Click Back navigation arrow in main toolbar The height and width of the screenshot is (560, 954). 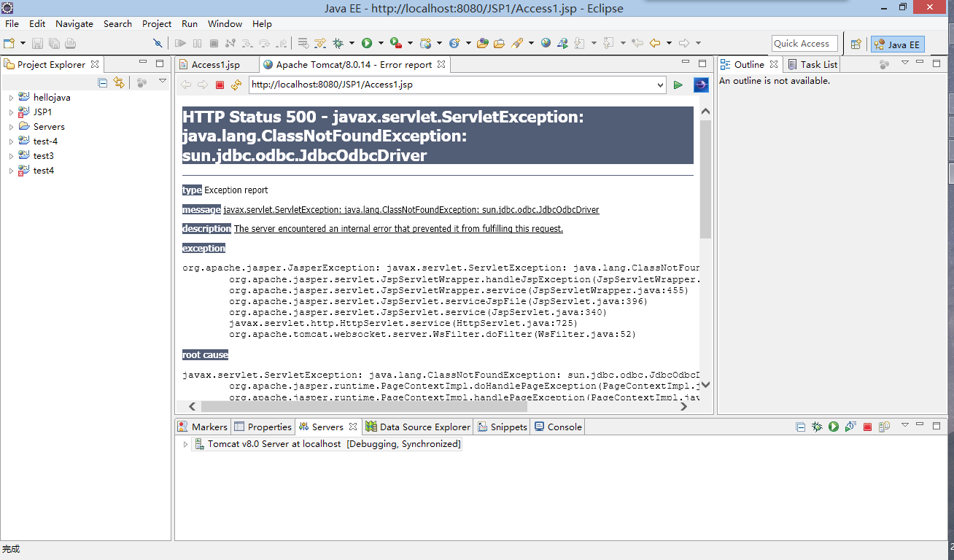(x=655, y=43)
